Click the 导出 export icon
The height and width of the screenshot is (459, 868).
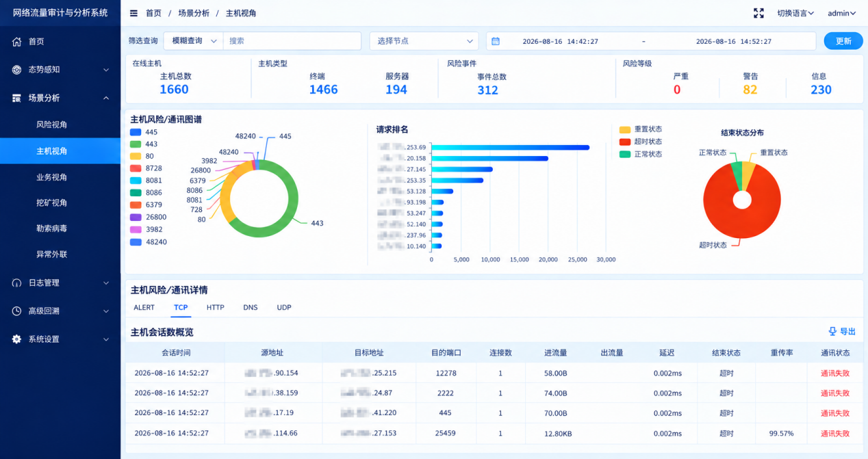[x=832, y=331]
